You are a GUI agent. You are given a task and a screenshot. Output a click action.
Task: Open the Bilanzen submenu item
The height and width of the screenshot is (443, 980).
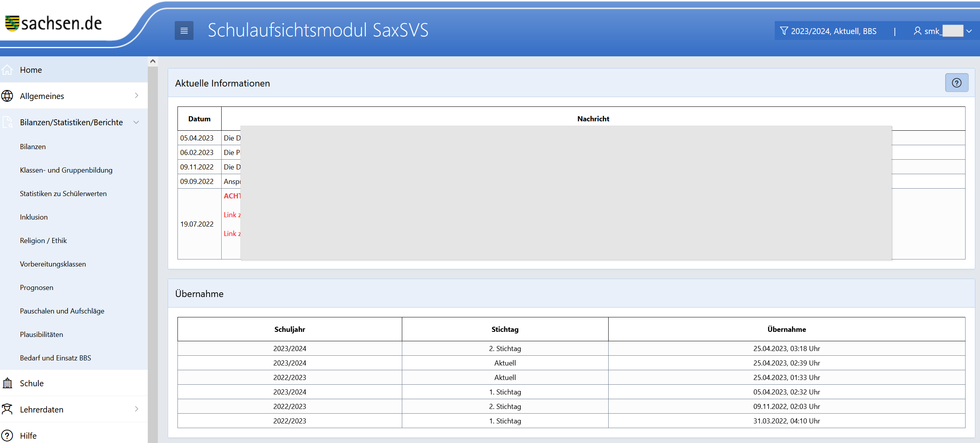33,147
